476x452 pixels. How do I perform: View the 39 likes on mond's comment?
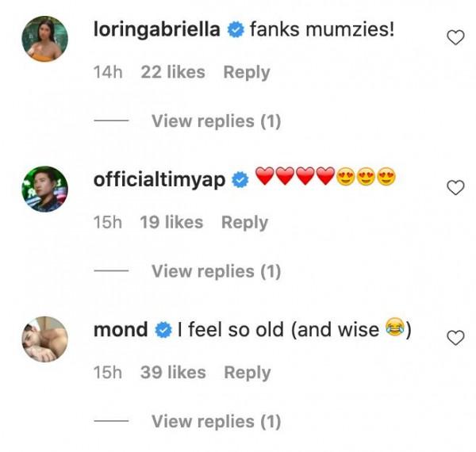pos(174,373)
